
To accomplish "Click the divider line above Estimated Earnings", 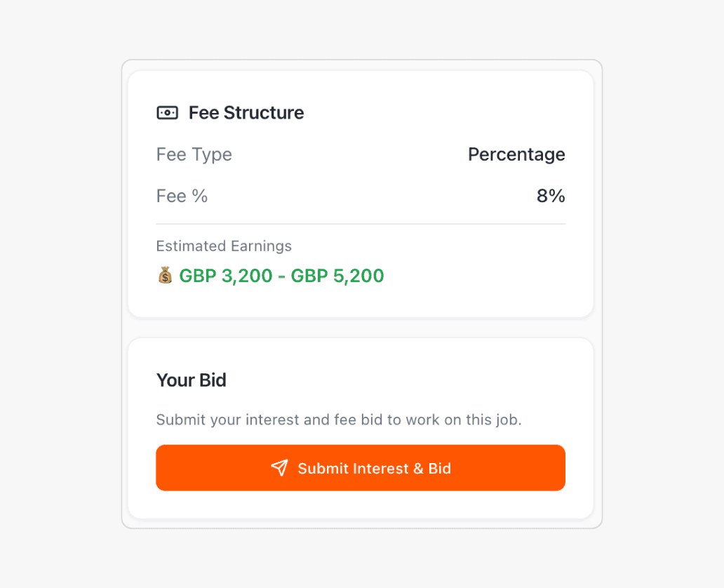I will pyautogui.click(x=361, y=224).
